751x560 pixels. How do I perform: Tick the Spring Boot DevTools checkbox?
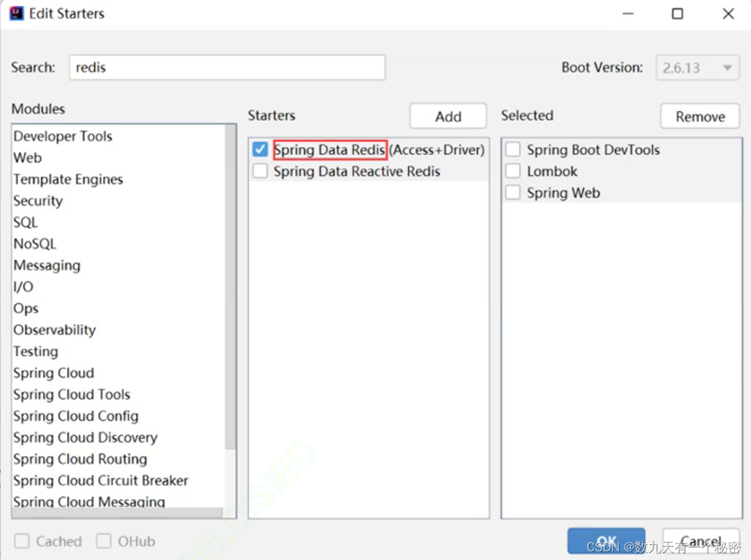(x=513, y=150)
